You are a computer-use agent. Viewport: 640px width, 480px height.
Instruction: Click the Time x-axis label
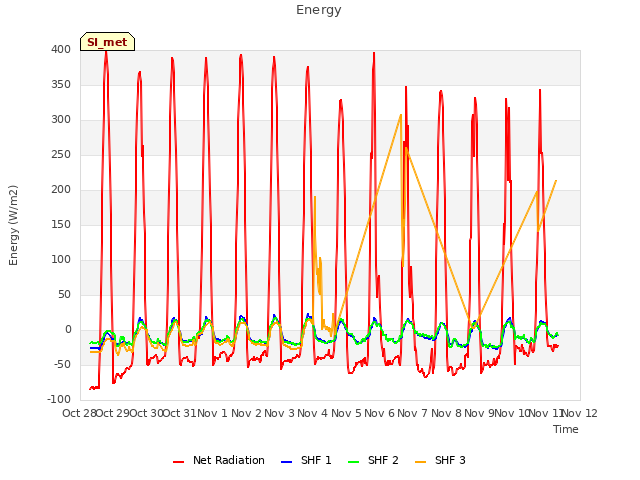tap(566, 429)
